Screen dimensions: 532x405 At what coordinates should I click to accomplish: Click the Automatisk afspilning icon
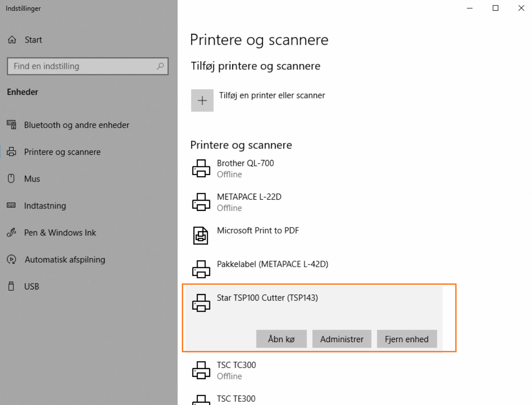tap(12, 259)
